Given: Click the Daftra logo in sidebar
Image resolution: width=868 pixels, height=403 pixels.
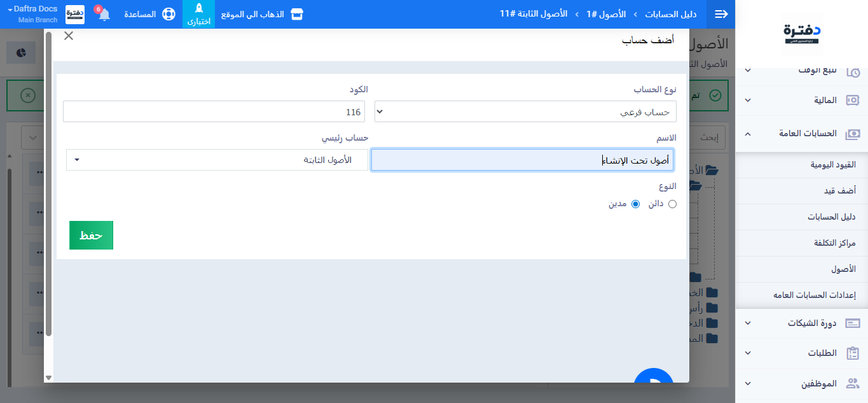Looking at the screenshot, I should click(802, 34).
